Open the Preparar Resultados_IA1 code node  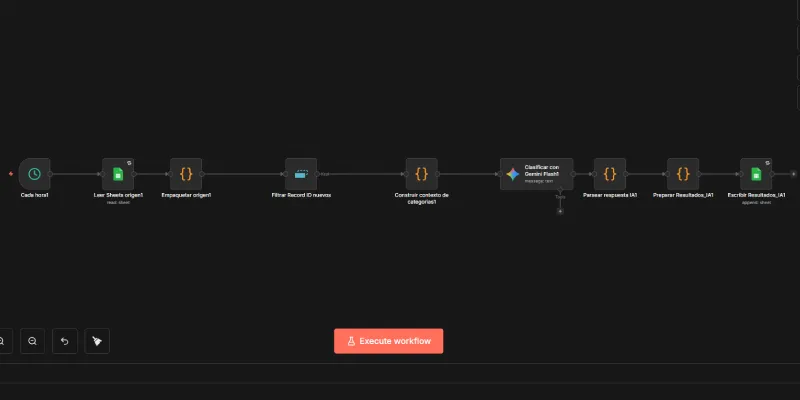[683, 174]
